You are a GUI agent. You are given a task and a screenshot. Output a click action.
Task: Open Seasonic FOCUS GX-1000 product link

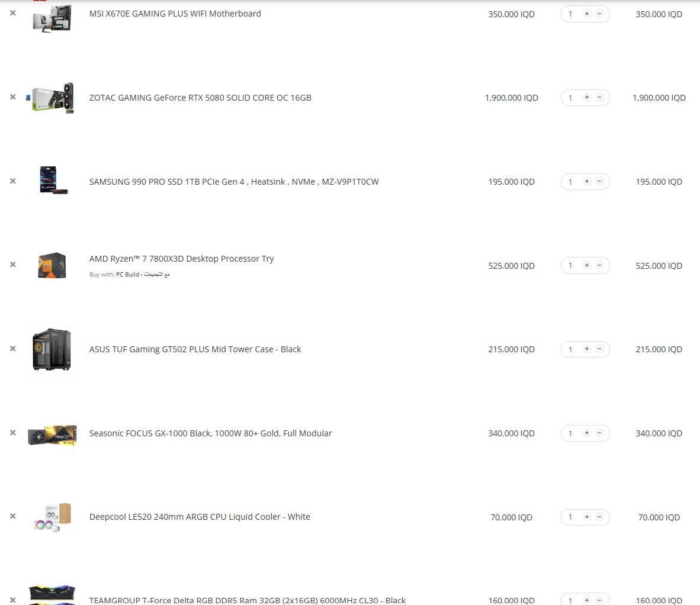[x=210, y=433]
